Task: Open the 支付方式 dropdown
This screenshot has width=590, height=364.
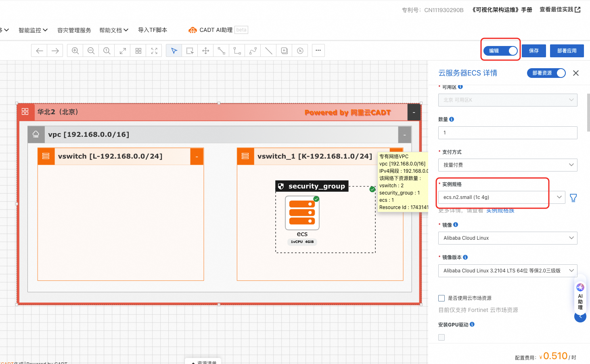Action: [508, 165]
